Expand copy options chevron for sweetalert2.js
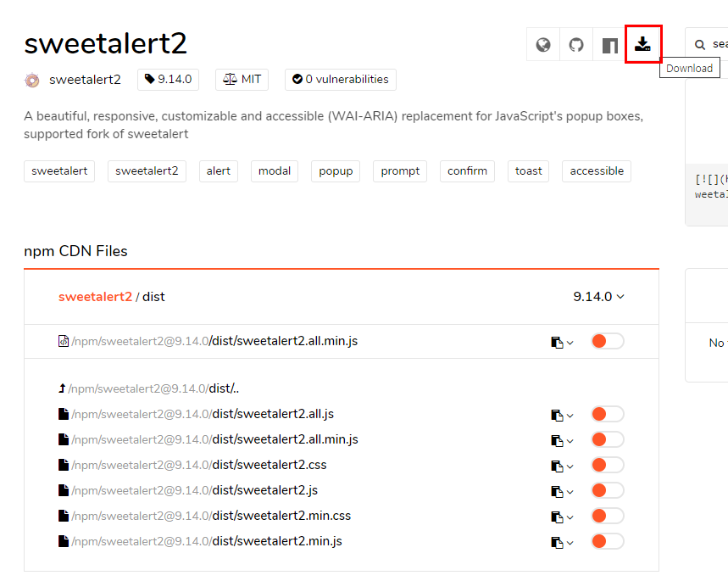 click(x=570, y=492)
